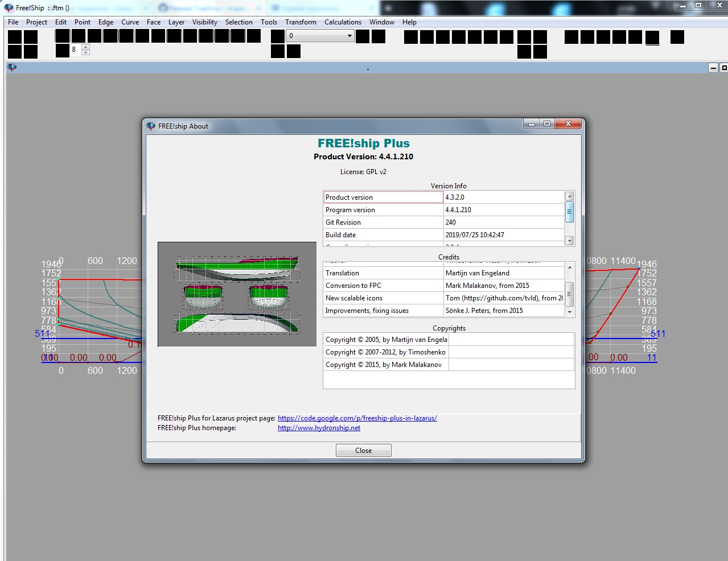Image resolution: width=728 pixels, height=561 pixels.
Task: Select the "2019/07/25 10:42:47" build date value
Action: tap(504, 235)
